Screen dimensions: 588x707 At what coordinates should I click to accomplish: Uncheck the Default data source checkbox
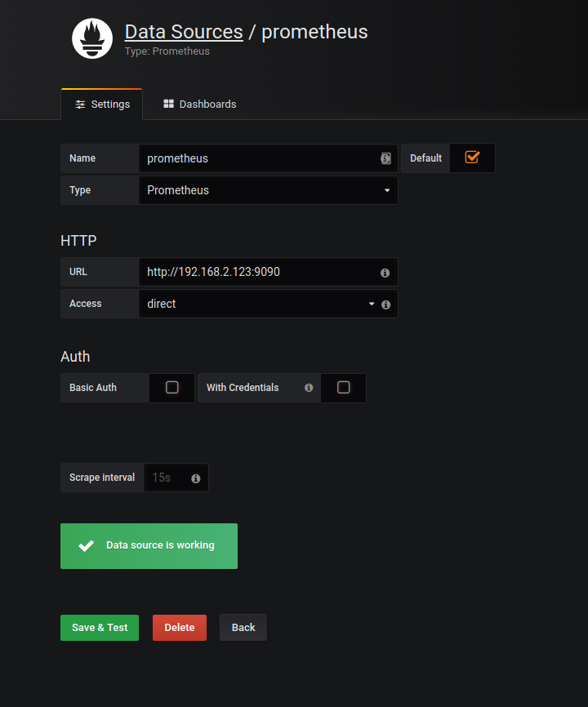[x=472, y=158]
